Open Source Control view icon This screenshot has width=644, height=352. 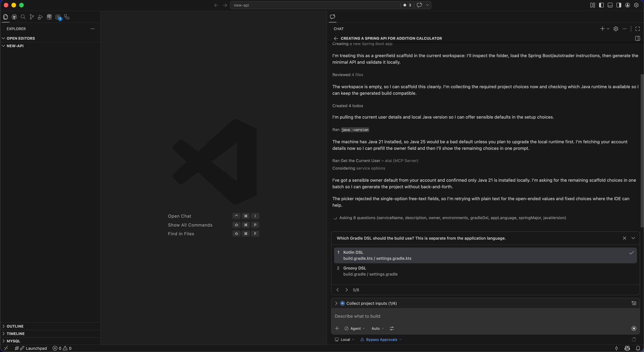[32, 17]
